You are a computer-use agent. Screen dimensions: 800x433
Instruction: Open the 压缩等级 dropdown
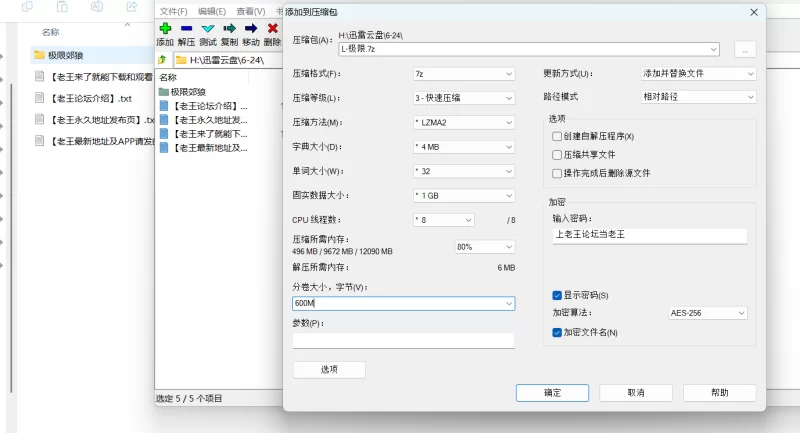pyautogui.click(x=464, y=98)
